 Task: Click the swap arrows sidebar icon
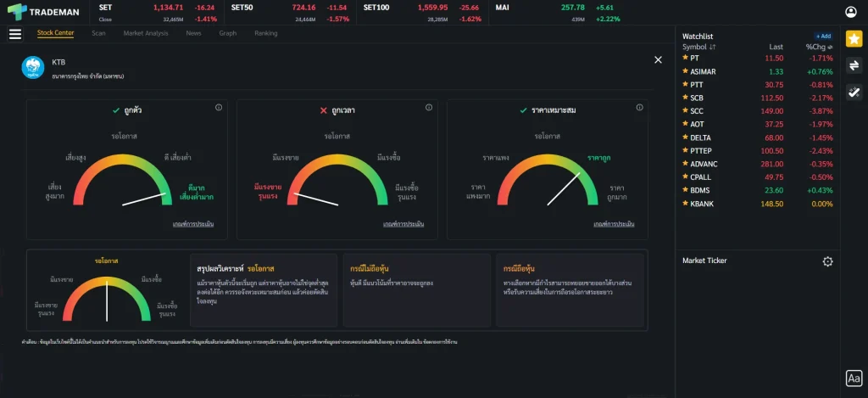(854, 65)
